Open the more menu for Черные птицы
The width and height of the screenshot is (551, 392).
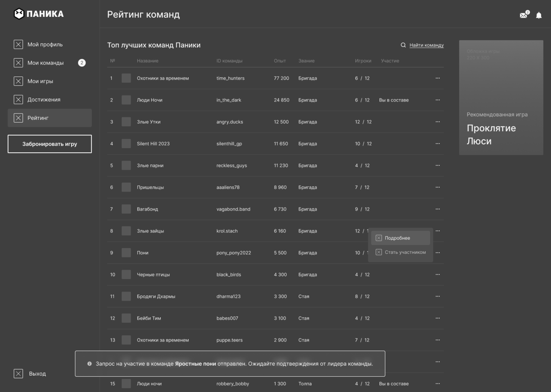pos(438,274)
